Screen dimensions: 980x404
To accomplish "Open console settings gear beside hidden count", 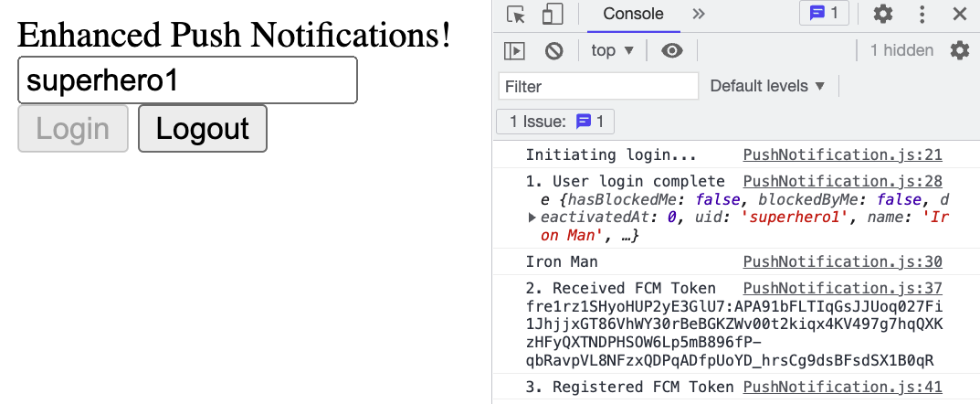I will (x=959, y=50).
